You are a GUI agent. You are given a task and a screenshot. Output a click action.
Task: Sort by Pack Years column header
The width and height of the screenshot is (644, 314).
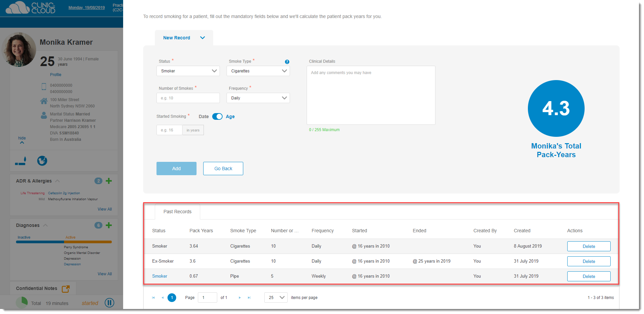(x=201, y=231)
